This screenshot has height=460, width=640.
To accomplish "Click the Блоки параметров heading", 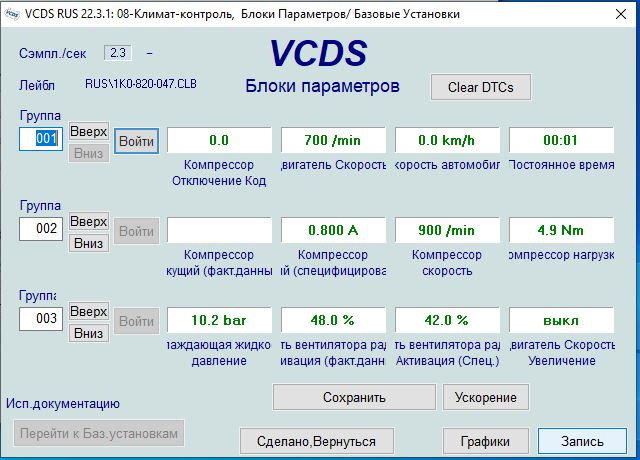I will click(x=322, y=86).
